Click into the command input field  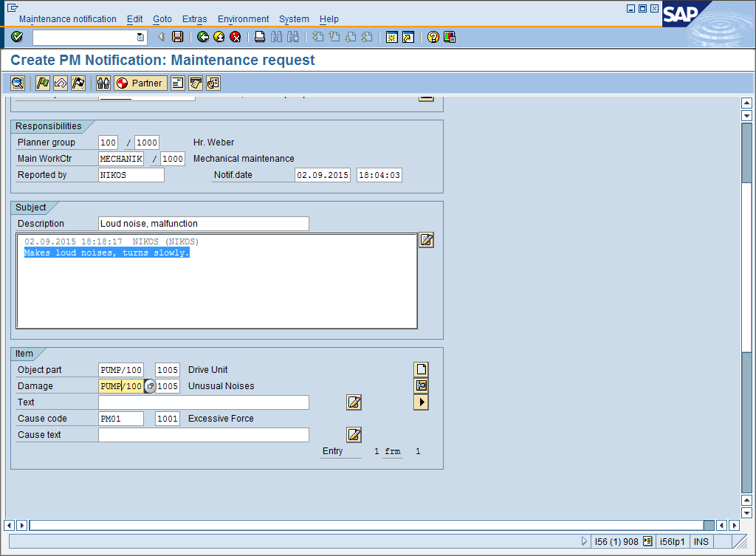click(x=84, y=37)
